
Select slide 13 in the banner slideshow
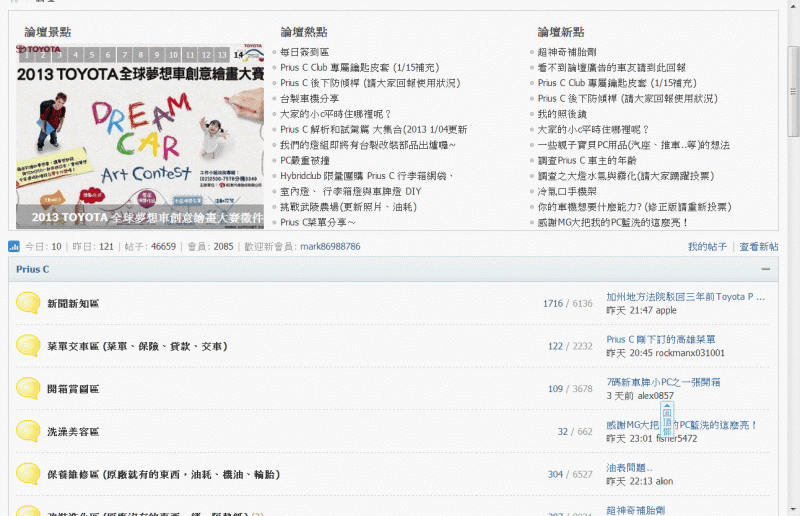coord(222,55)
